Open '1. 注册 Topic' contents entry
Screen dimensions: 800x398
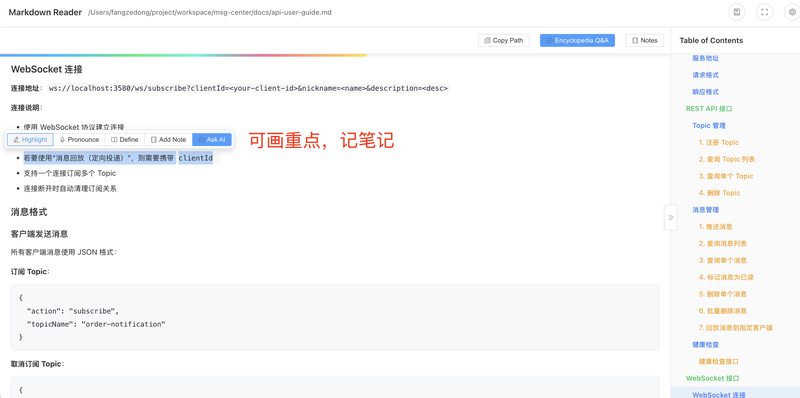[x=719, y=142]
